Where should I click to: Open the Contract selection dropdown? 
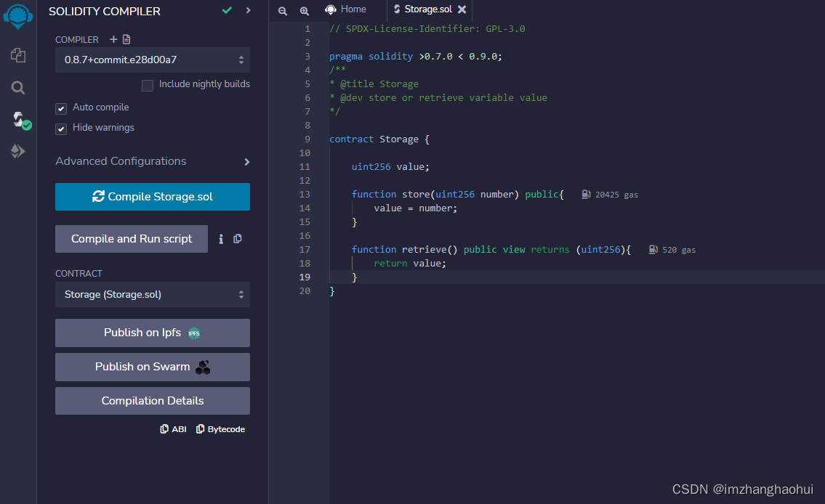(x=153, y=295)
